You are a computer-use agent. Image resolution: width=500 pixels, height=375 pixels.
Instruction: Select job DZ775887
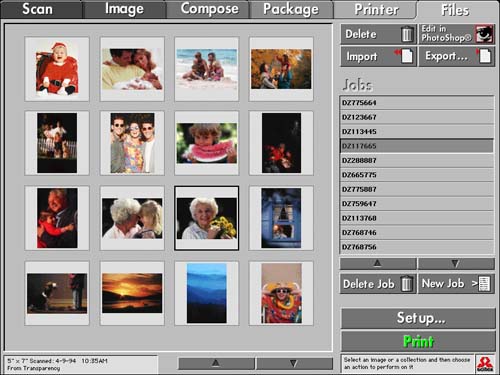(x=417, y=189)
